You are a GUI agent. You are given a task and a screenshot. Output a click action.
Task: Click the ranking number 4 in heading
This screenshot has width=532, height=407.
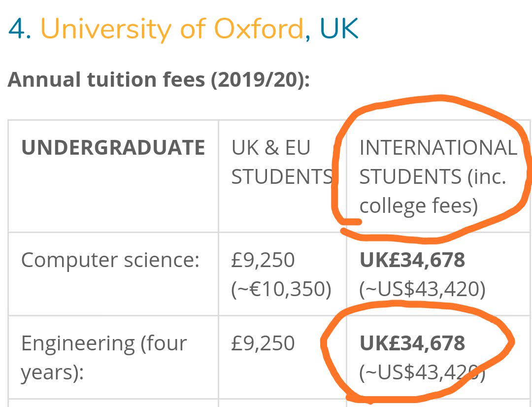tap(17, 29)
